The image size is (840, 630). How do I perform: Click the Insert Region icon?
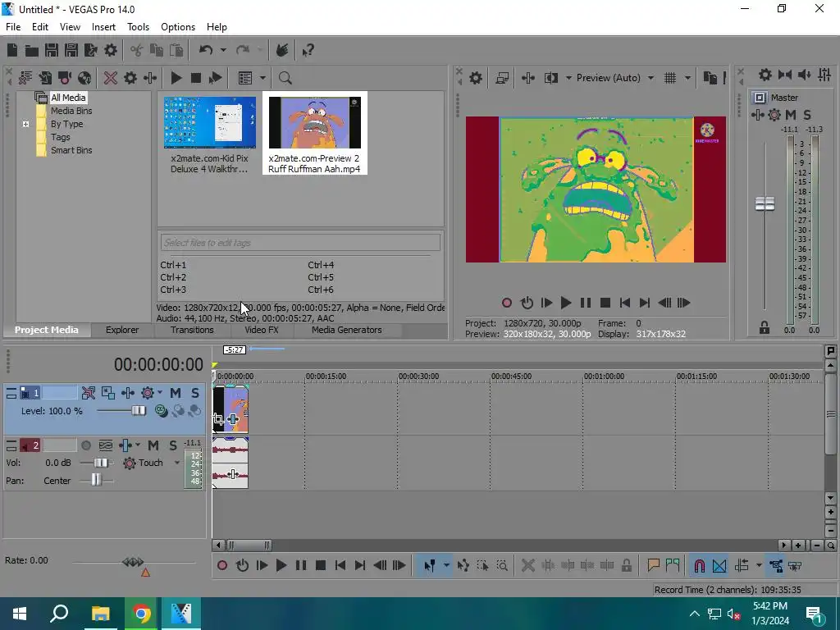point(673,566)
